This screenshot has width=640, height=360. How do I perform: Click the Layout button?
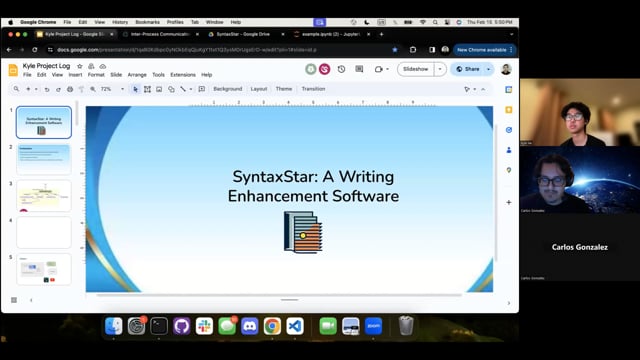click(x=259, y=89)
